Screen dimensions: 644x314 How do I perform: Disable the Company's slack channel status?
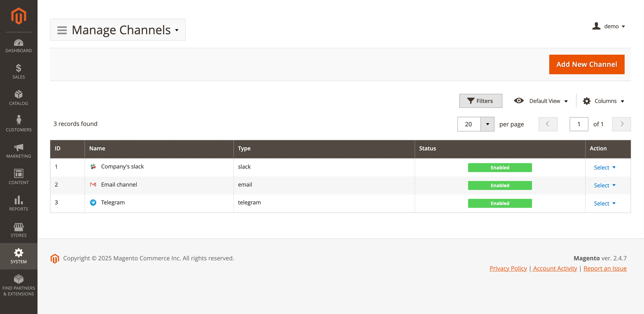tap(499, 167)
